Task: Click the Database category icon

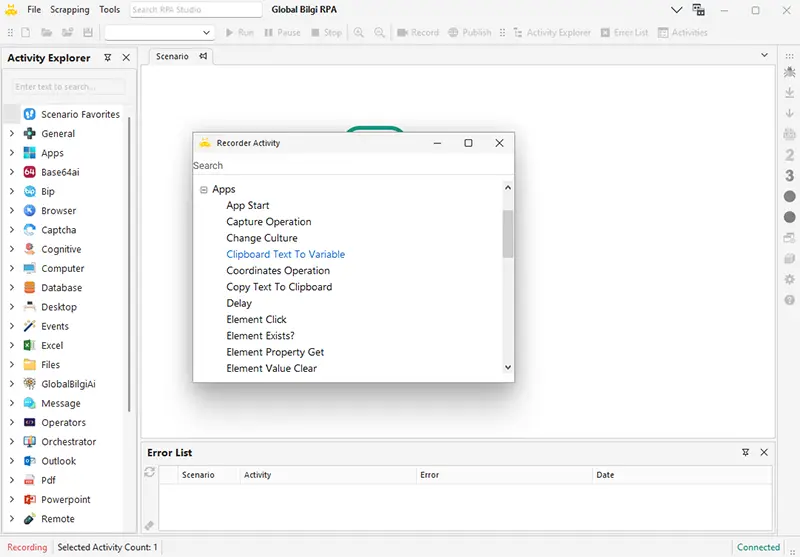Action: [x=30, y=287]
